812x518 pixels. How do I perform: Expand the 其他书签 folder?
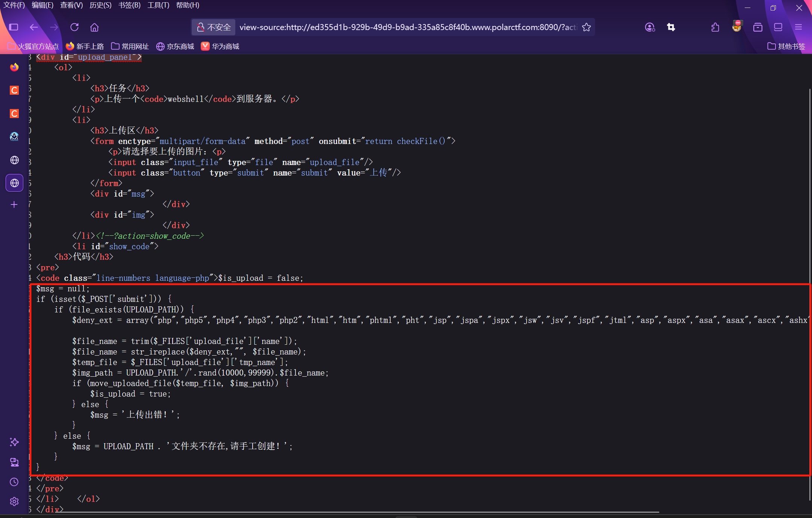coord(786,46)
